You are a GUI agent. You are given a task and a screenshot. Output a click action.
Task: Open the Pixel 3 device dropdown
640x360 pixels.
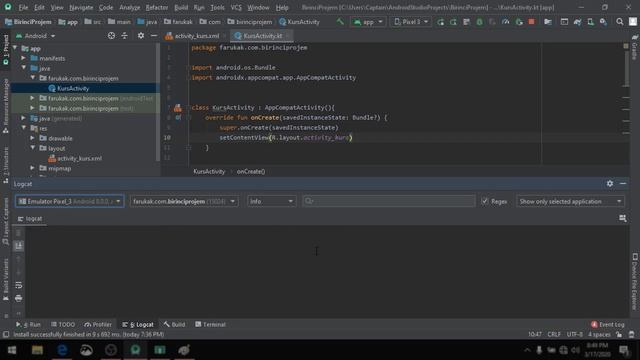click(411, 22)
